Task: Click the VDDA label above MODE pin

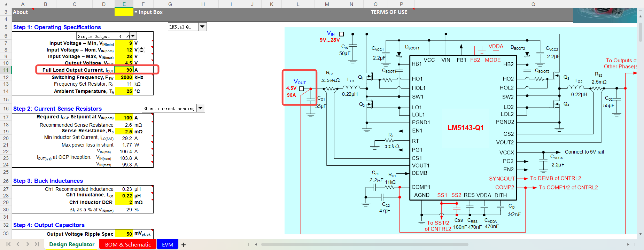Action: (496, 46)
